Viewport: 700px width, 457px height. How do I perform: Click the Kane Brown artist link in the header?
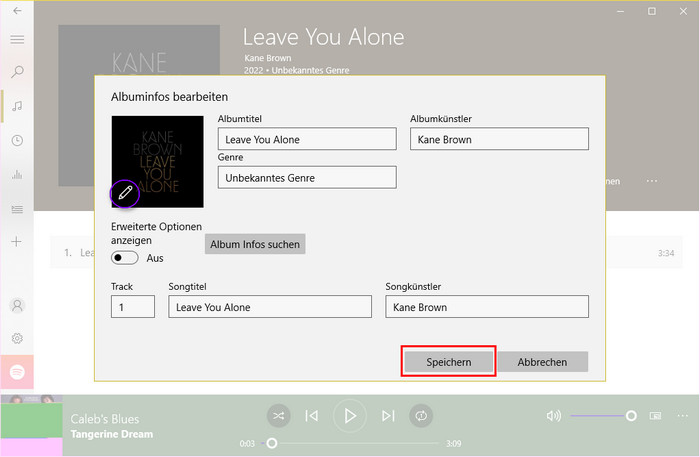coord(268,58)
